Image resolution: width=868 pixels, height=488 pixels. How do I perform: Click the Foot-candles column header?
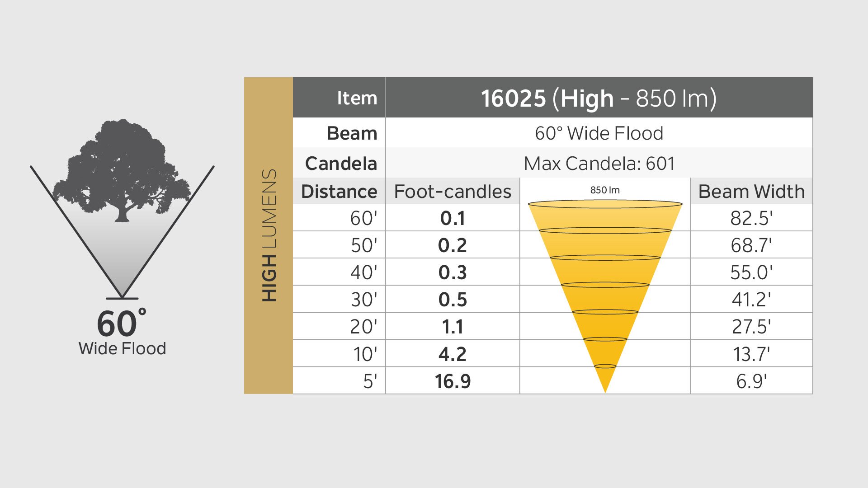point(453,191)
